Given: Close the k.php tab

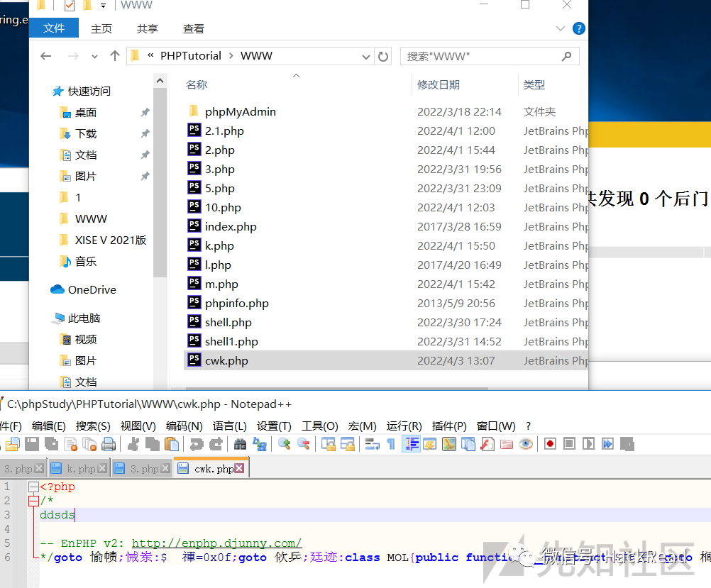Looking at the screenshot, I should [x=102, y=468].
